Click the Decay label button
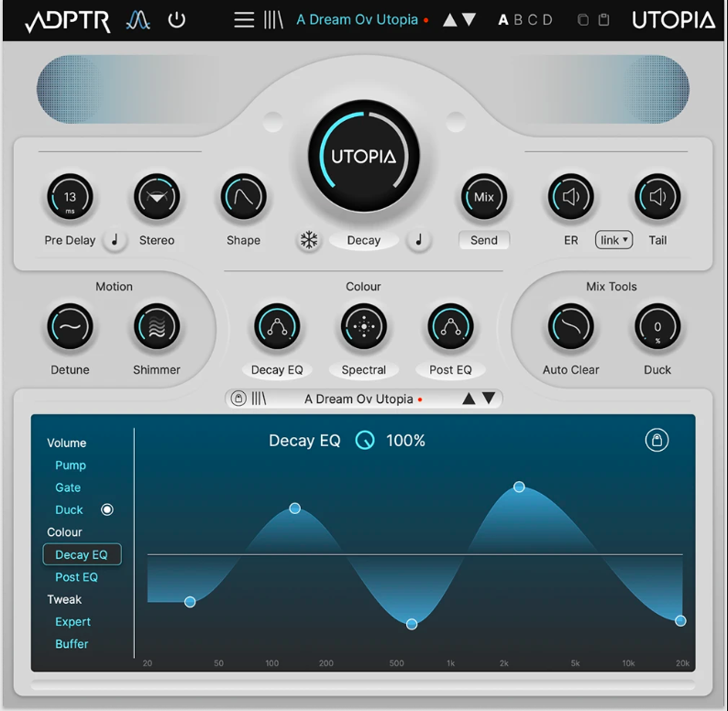This screenshot has height=711, width=728. [363, 240]
